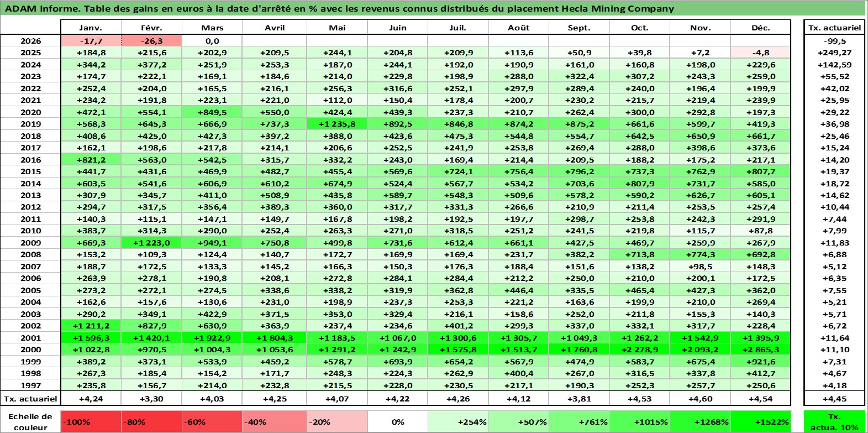Viewport: 868px width, 433px height.
Task: Select the '+1 235,8' May 2019 cell
Action: tap(337, 124)
